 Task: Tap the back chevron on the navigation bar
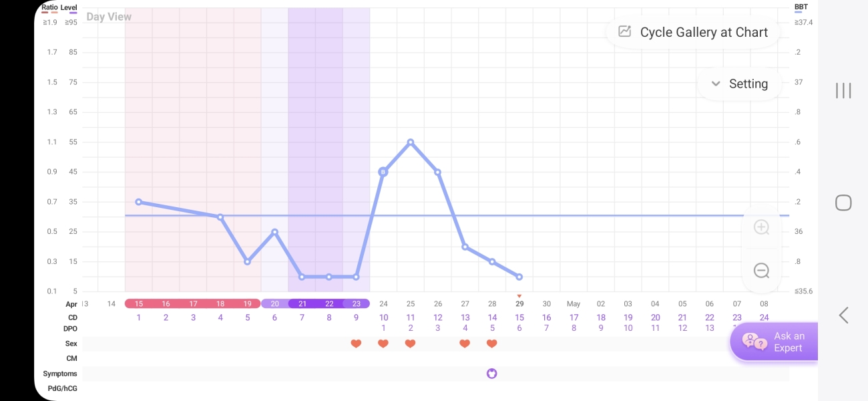tap(843, 314)
